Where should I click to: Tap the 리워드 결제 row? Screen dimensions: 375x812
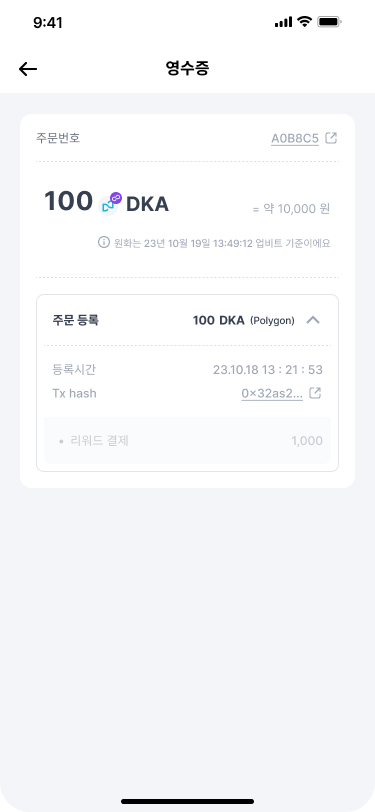188,441
